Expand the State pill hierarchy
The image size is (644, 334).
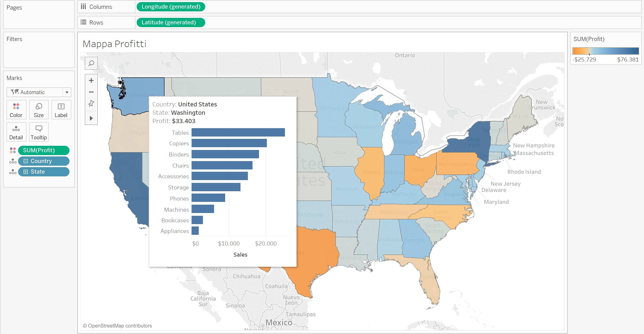tap(26, 172)
